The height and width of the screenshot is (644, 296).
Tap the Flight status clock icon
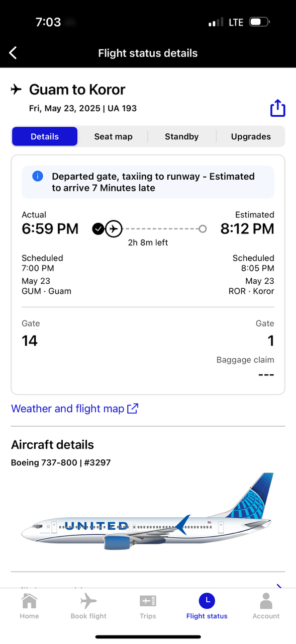click(207, 601)
